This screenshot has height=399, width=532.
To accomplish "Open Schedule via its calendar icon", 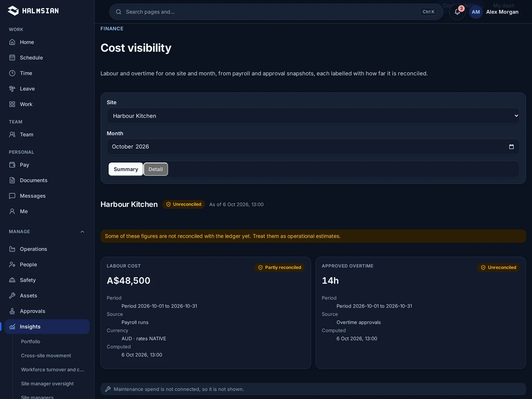I will (12, 58).
